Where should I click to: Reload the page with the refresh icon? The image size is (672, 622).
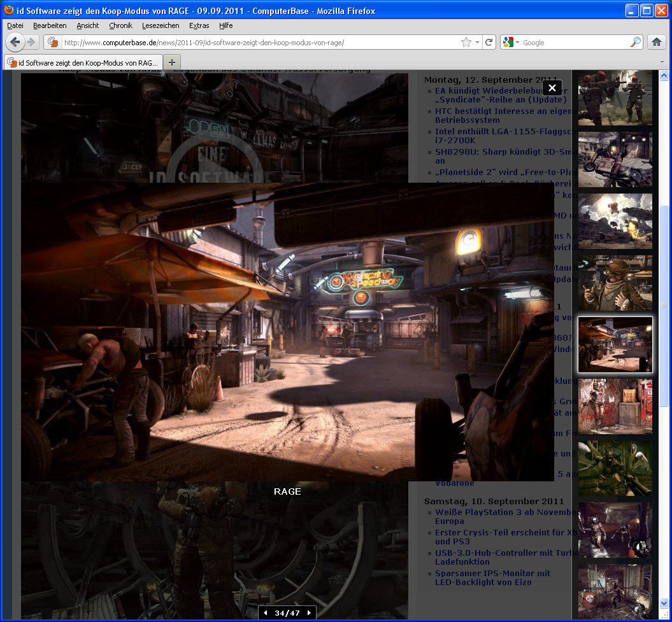[x=489, y=42]
